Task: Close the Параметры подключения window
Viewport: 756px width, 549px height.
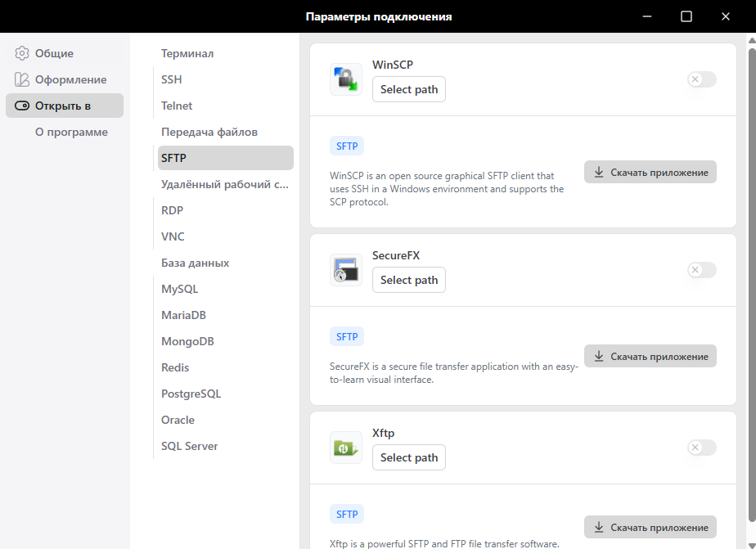Action: click(726, 16)
